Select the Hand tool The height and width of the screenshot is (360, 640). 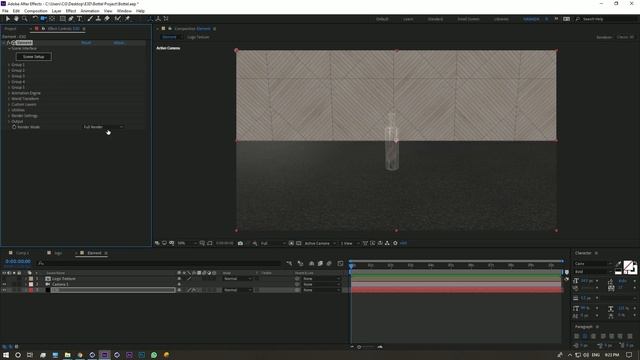pyautogui.click(x=16, y=19)
